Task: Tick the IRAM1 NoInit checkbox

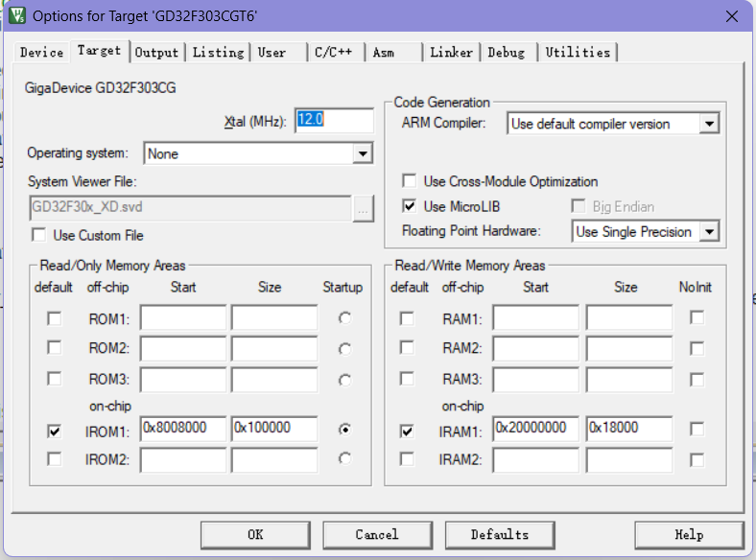Action: pos(697,430)
